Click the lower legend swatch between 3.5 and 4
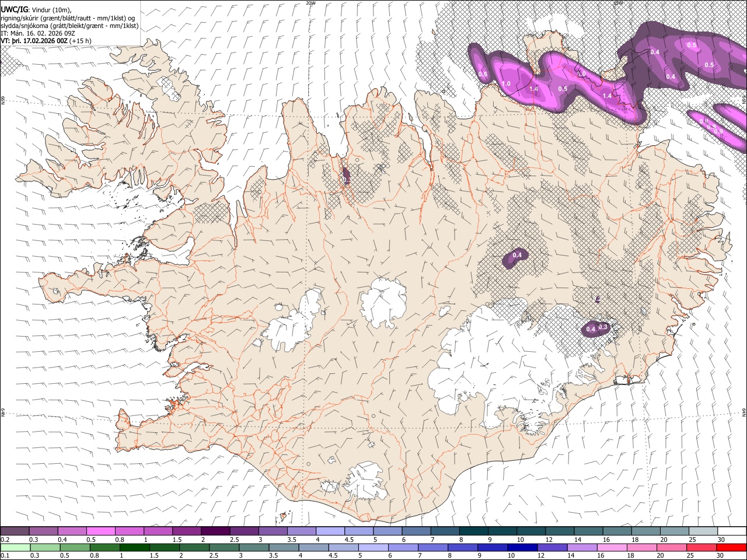The height and width of the screenshot is (560, 747). click(x=284, y=547)
